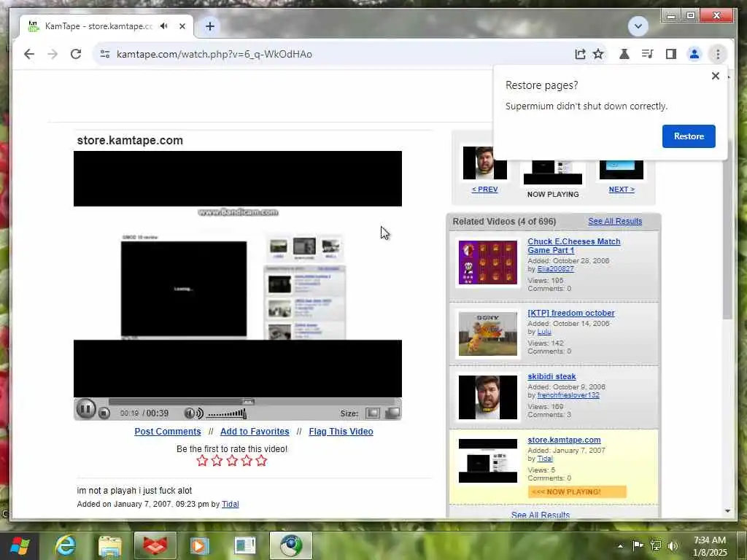747x560 pixels.
Task: Dismiss the Restore pages popup
Action: pos(715,76)
